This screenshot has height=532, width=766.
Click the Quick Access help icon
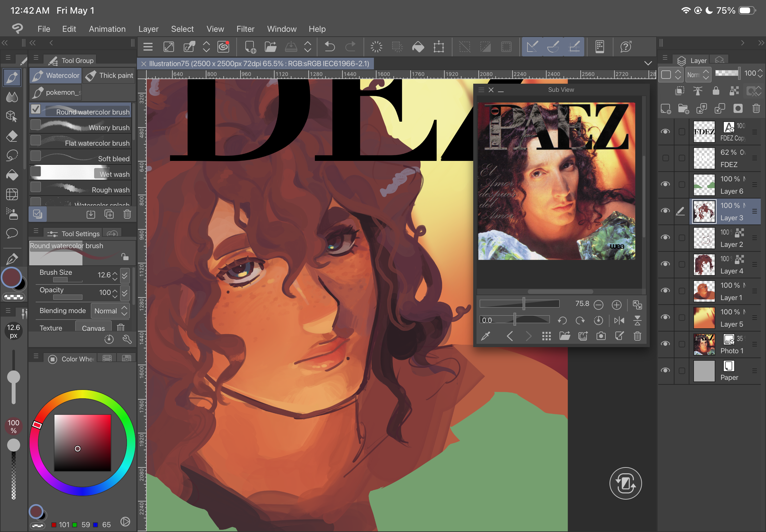click(x=626, y=47)
